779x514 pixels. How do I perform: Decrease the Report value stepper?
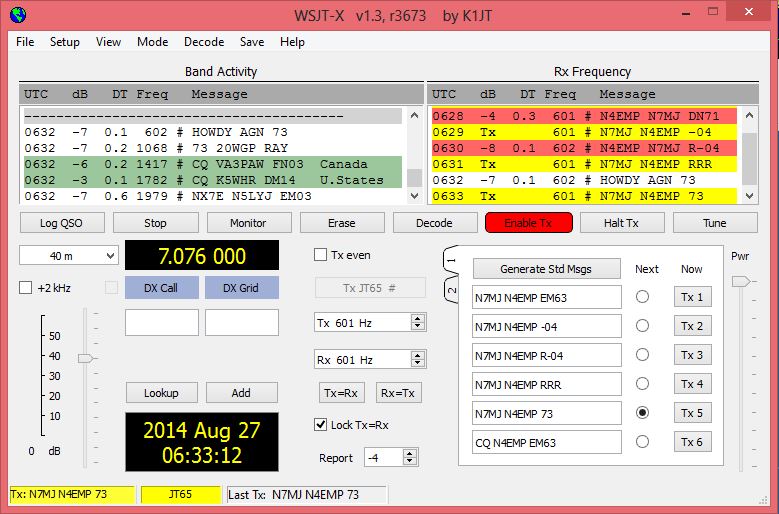[x=409, y=461]
